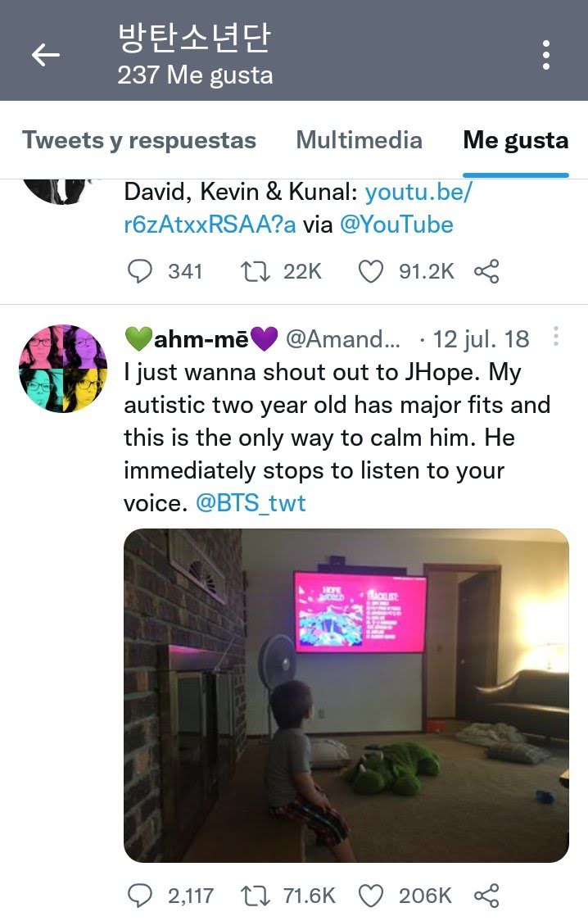Viewport: 588px width, 921px height.
Task: Open the photo of child watching TV
Action: pos(346,696)
